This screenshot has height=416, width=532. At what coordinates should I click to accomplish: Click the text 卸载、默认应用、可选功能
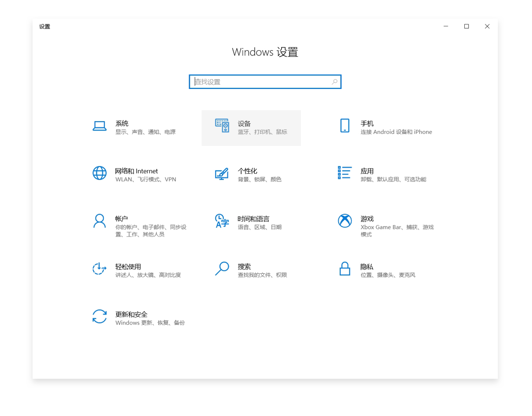point(393,180)
